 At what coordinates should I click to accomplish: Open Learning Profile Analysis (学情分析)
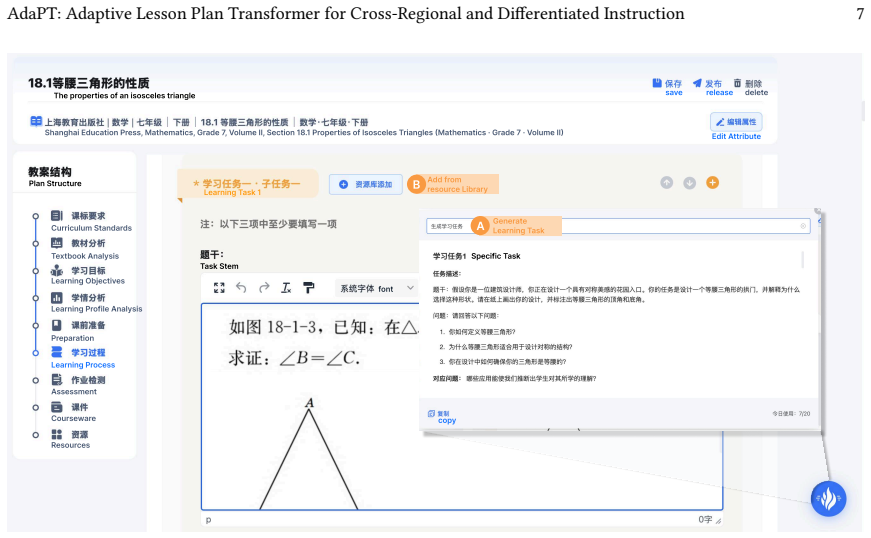88,298
